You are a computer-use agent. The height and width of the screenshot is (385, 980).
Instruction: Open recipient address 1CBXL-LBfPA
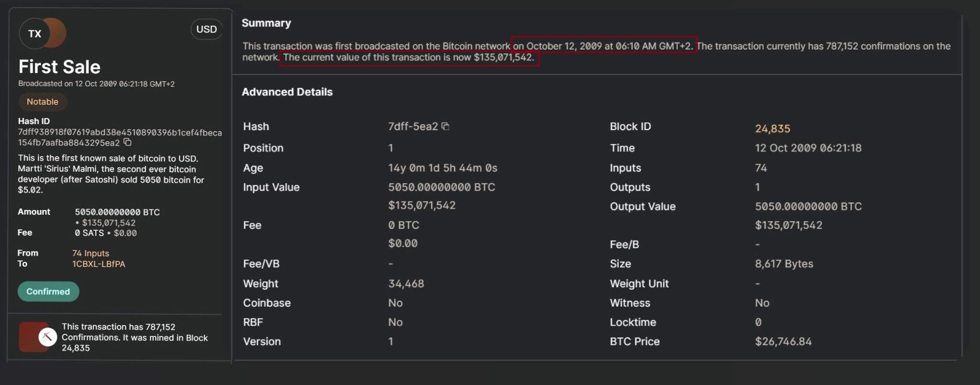click(x=99, y=264)
